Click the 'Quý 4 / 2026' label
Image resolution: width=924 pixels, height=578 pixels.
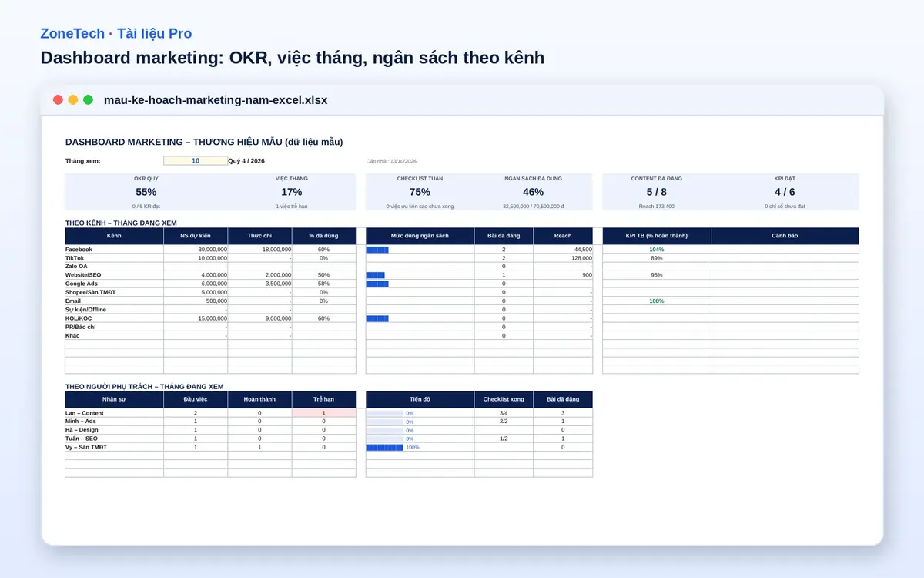tap(246, 161)
